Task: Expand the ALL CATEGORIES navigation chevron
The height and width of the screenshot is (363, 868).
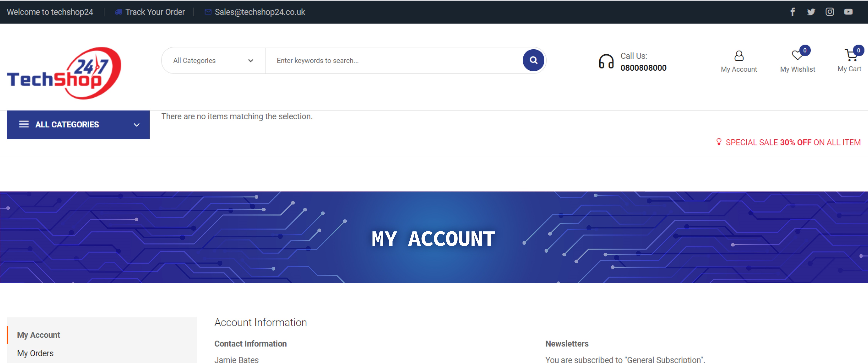Action: pyautogui.click(x=137, y=125)
